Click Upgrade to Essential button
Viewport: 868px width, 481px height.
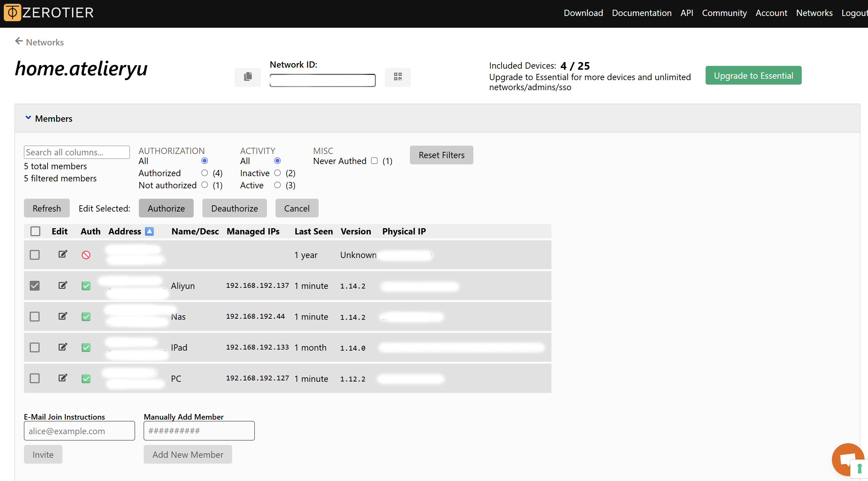click(x=753, y=75)
